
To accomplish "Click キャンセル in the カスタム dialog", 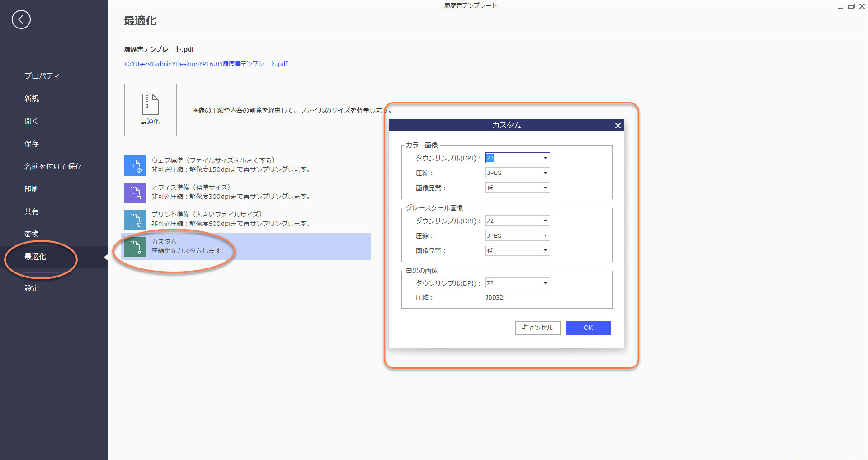I will (x=538, y=328).
